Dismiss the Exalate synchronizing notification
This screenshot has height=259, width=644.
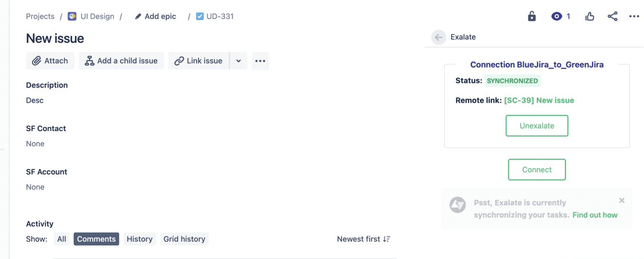pos(622,200)
